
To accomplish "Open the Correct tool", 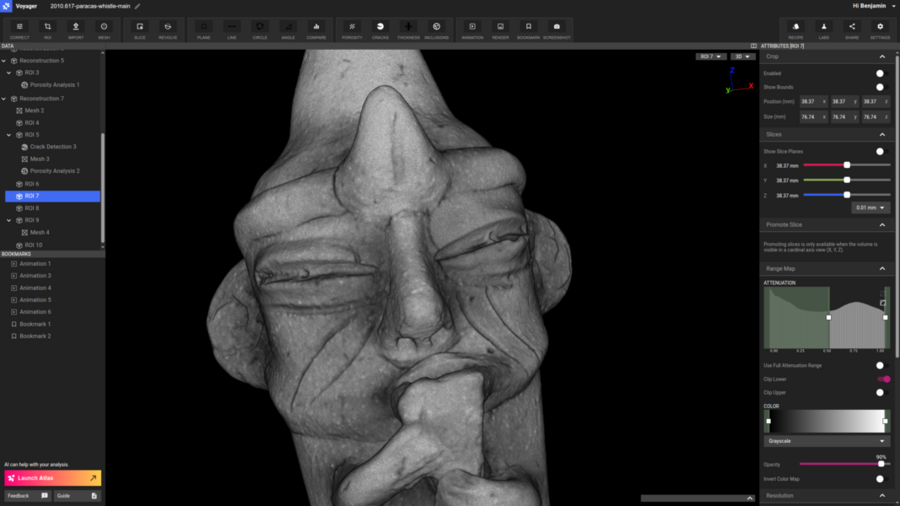I will pyautogui.click(x=20, y=30).
